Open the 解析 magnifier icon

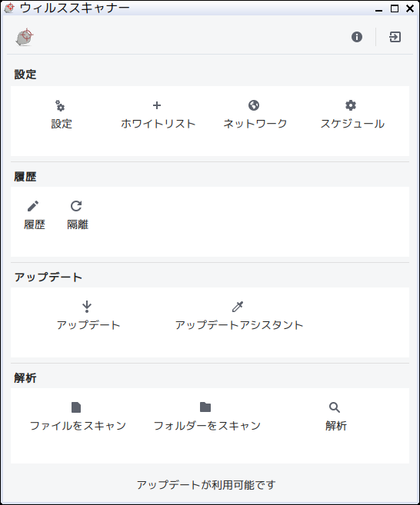click(x=335, y=407)
